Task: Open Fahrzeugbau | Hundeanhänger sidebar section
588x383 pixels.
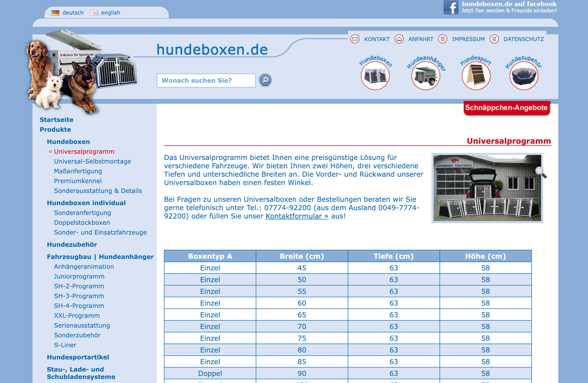Action: [x=100, y=257]
